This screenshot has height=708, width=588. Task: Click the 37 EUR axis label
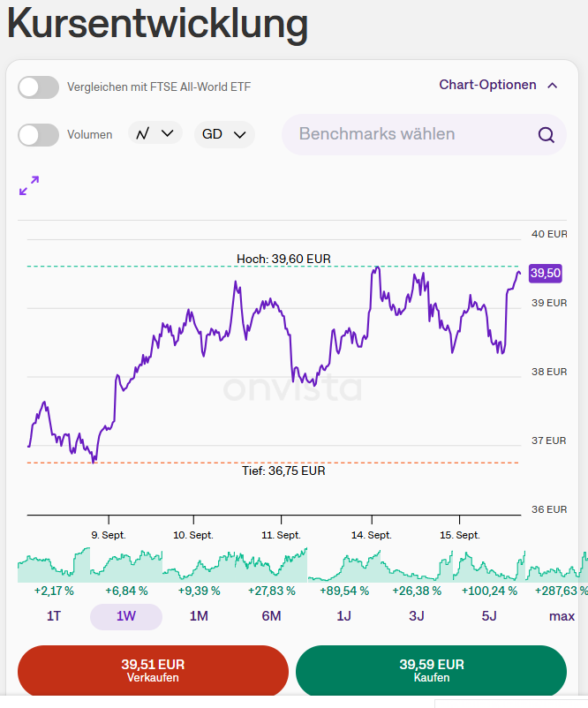pos(548,441)
